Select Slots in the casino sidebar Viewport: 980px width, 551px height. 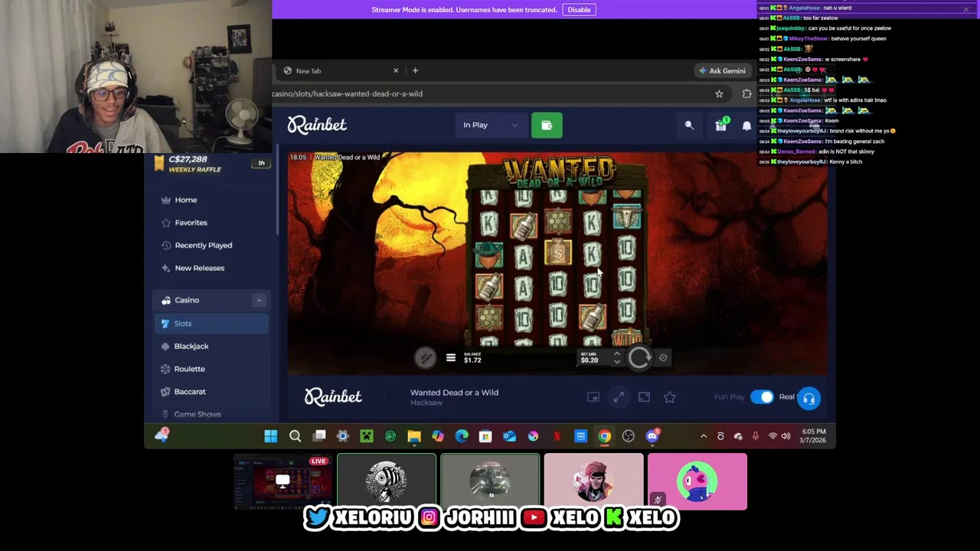(x=211, y=324)
